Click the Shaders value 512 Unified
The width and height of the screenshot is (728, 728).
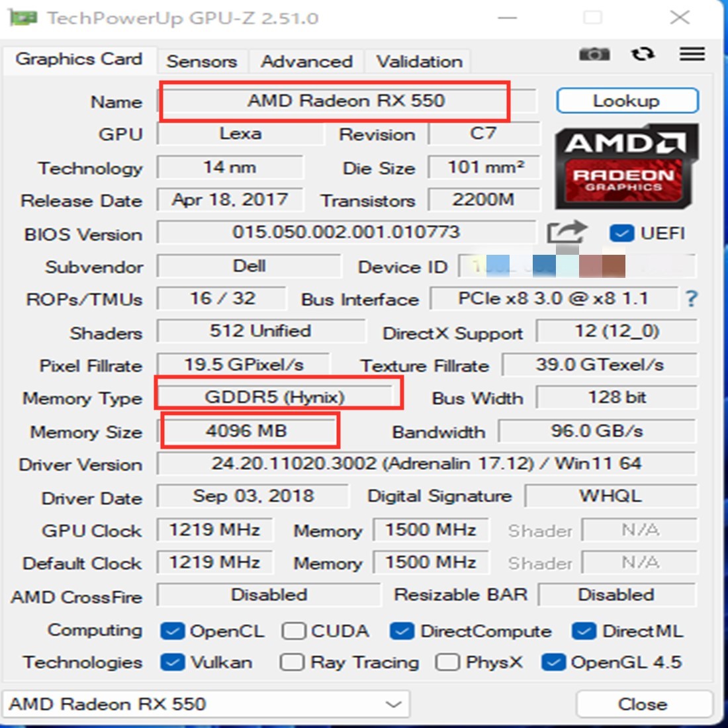[x=261, y=332]
